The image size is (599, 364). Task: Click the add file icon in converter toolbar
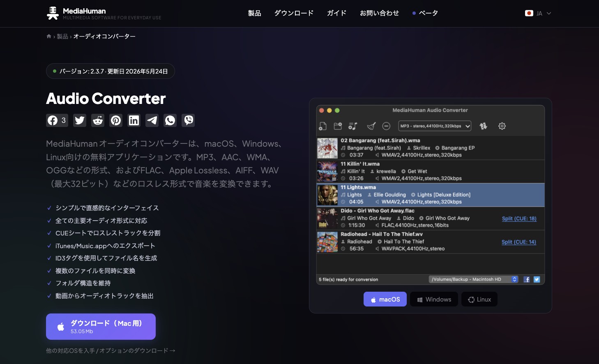click(323, 126)
